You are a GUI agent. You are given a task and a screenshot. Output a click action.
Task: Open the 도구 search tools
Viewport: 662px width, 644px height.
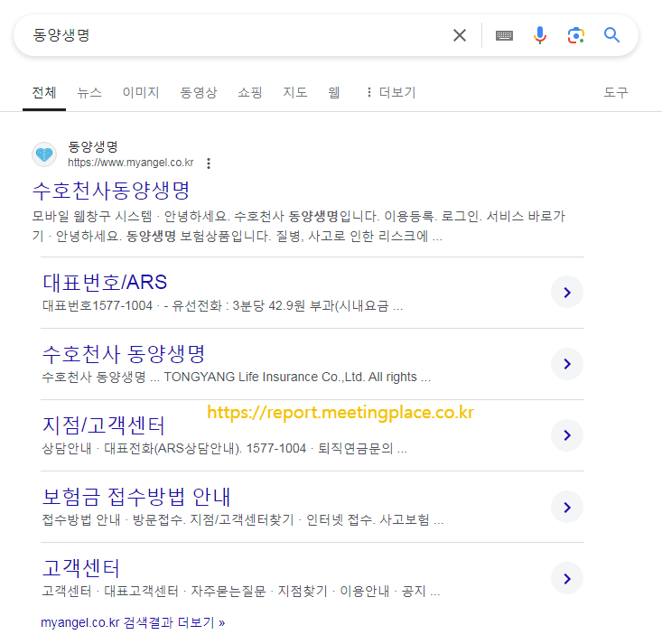point(616,92)
